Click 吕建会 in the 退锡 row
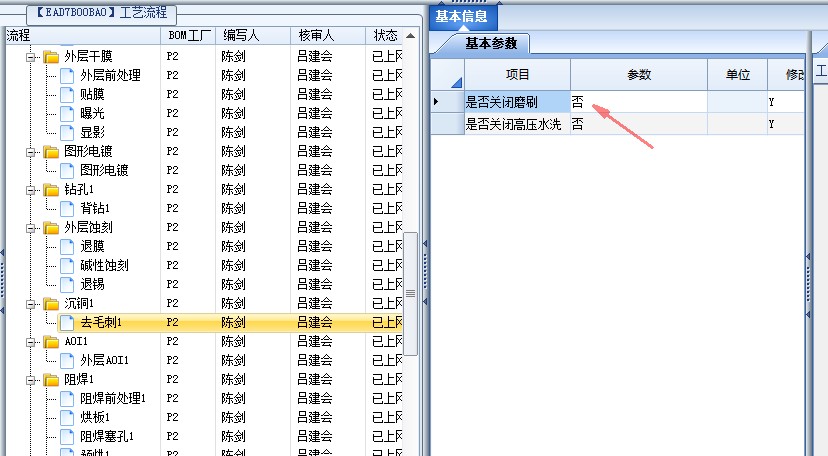 tap(315, 284)
